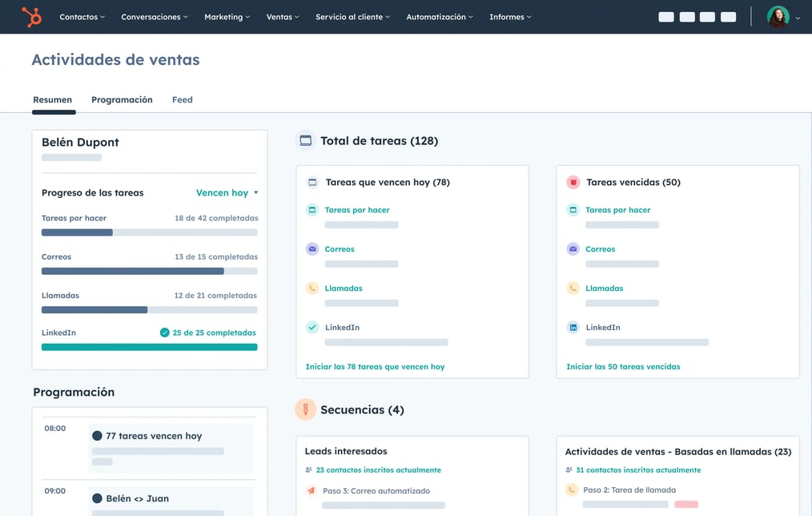Click Llamadas phone icon in Tareas vencidas card
Image resolution: width=812 pixels, height=516 pixels.
[573, 288]
